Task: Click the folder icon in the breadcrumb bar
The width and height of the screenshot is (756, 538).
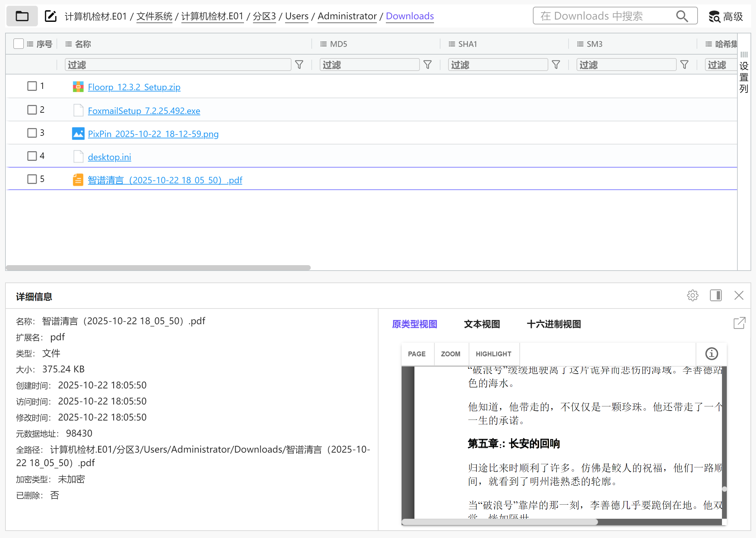Action: 22,16
